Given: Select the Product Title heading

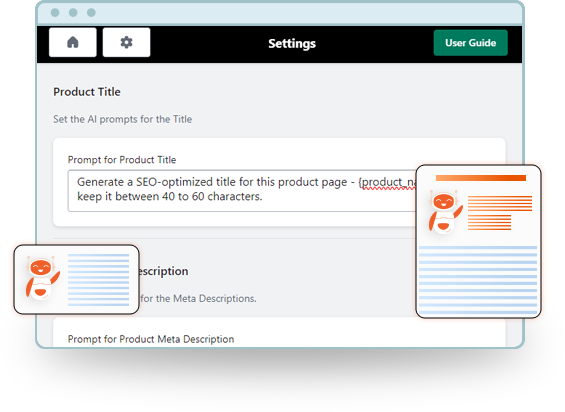Looking at the screenshot, I should click(x=87, y=92).
